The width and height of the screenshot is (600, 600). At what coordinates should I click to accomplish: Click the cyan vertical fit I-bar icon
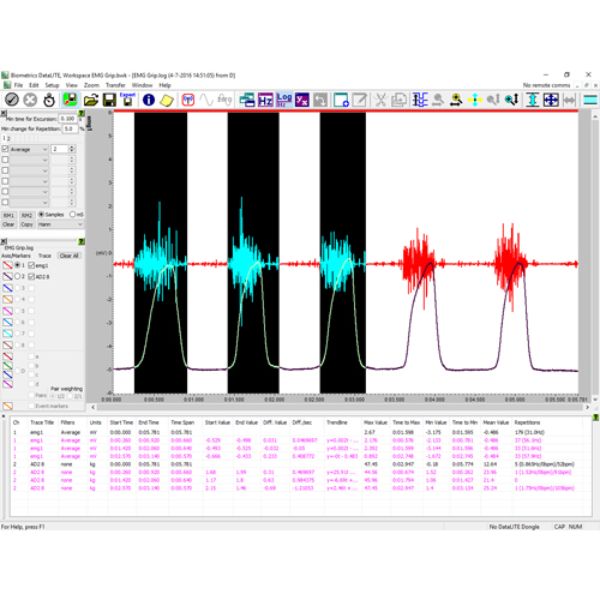click(x=532, y=100)
